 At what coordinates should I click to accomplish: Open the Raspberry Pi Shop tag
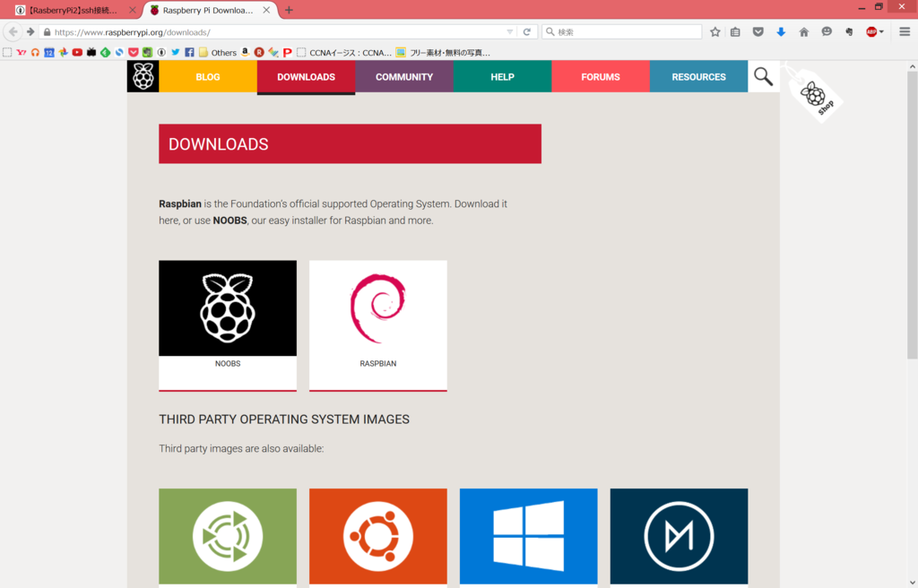point(816,94)
